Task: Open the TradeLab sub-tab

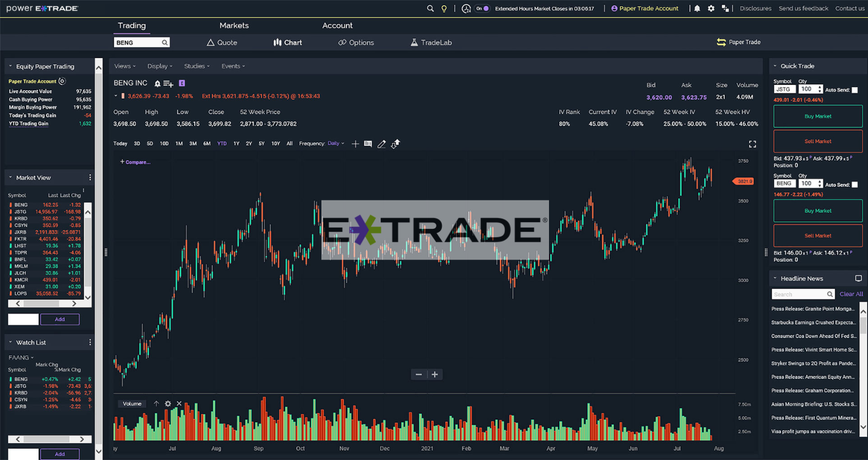Action: [431, 42]
